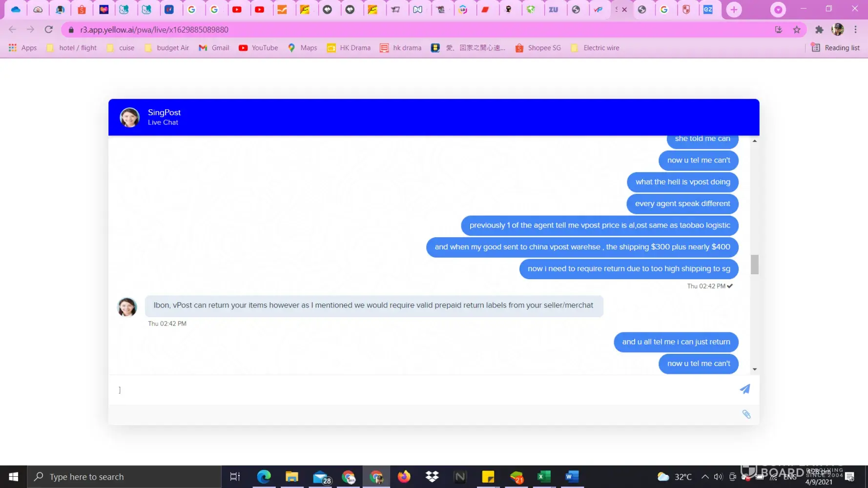This screenshot has height=488, width=868.
Task: Open a new browser tab
Action: (x=733, y=10)
